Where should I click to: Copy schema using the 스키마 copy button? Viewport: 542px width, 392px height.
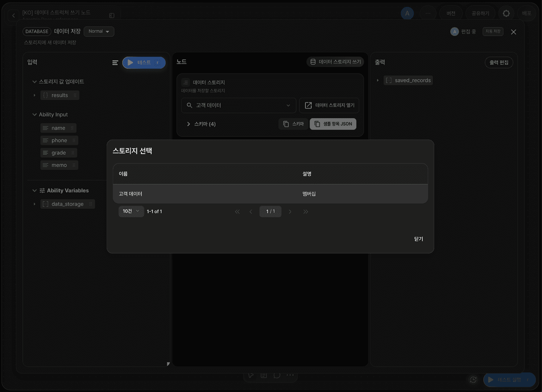293,124
